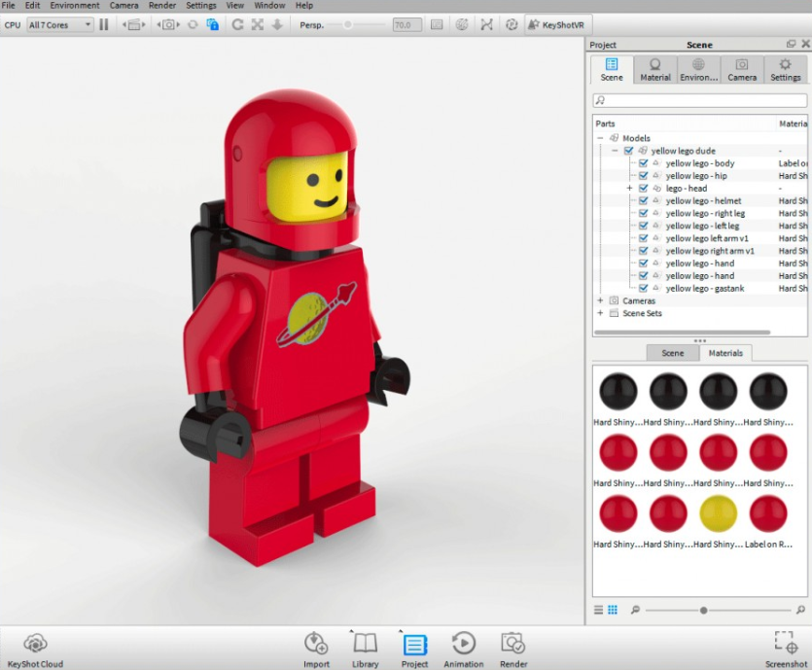Expand the Scene Sets node
The image size is (812, 670).
pyautogui.click(x=600, y=313)
